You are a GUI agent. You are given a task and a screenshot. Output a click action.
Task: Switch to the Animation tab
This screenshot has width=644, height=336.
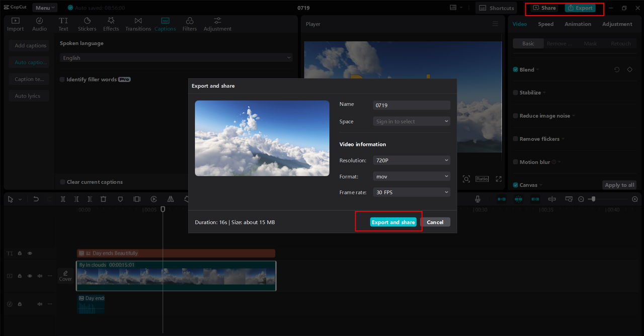tap(578, 24)
